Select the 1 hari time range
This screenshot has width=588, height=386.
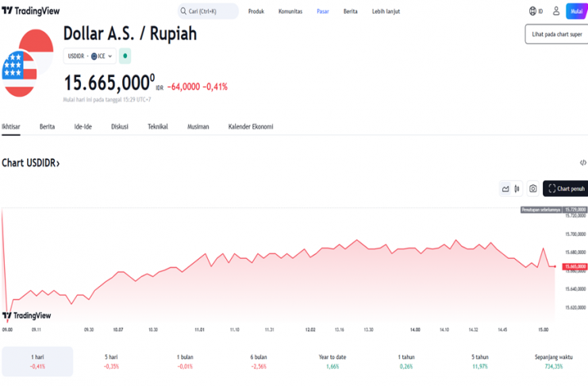tap(37, 361)
